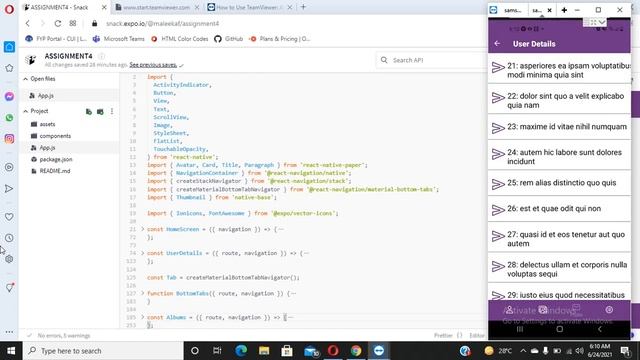
Task: Open Opera sidebar three-dots menu
Action: pos(9,332)
